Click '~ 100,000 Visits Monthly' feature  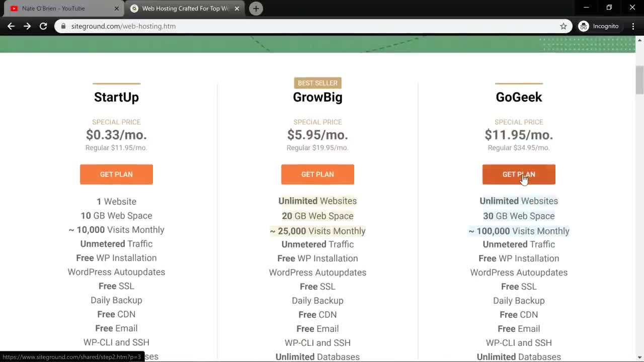(x=519, y=231)
